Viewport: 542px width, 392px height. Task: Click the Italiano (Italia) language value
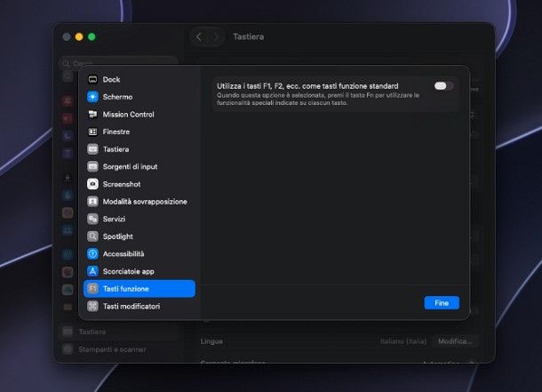[x=403, y=341]
